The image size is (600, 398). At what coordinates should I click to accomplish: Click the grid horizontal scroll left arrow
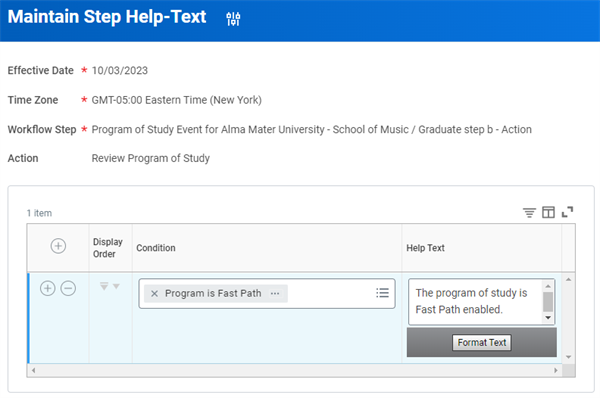34,370
